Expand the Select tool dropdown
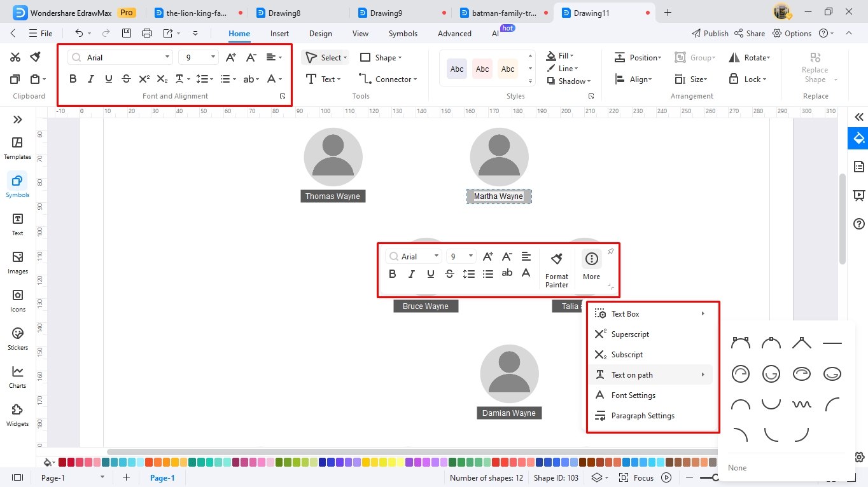This screenshot has width=868, height=487. click(x=345, y=58)
